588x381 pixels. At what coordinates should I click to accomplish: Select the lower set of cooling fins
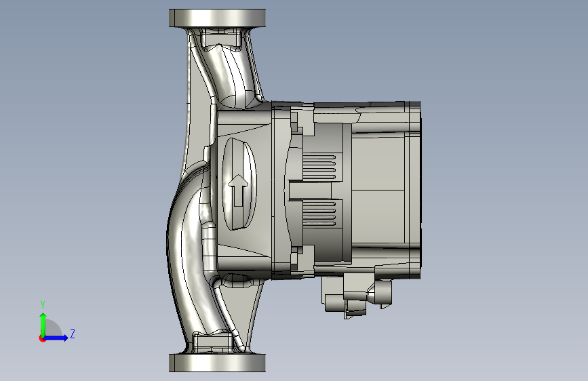point(319,214)
